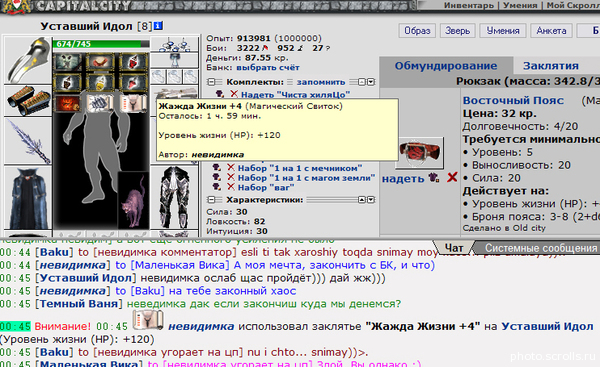Click the equipped bracers slot
600x367 pixels.
click(28, 101)
